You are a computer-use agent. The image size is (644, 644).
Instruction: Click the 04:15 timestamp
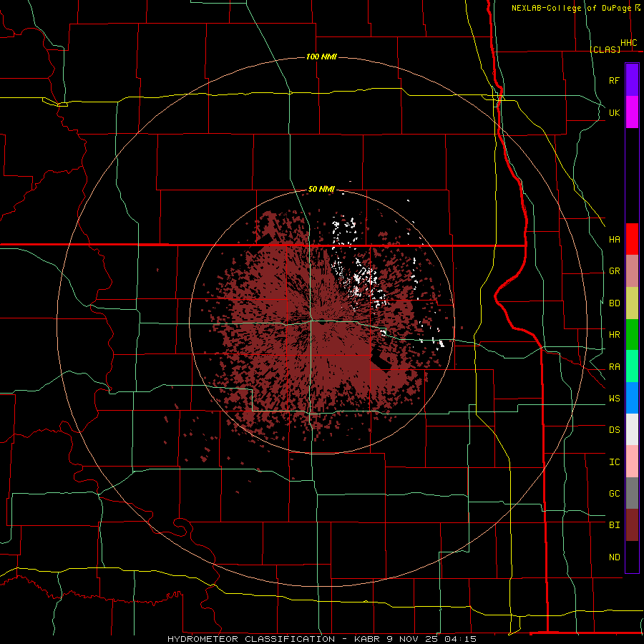click(x=460, y=639)
